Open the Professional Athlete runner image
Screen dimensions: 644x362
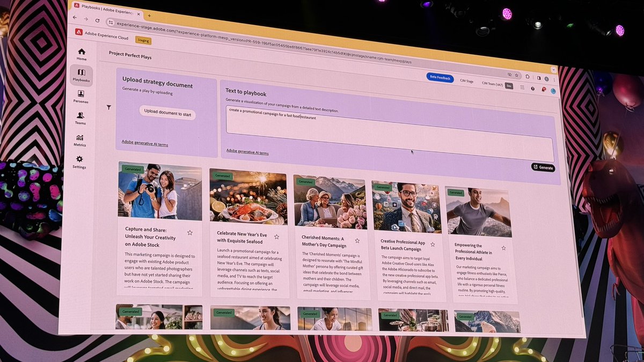point(479,212)
